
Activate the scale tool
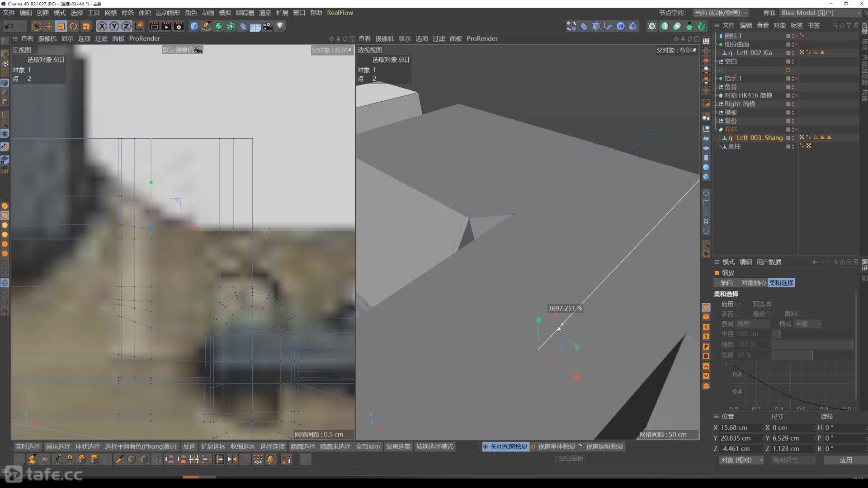pyautogui.click(x=61, y=26)
